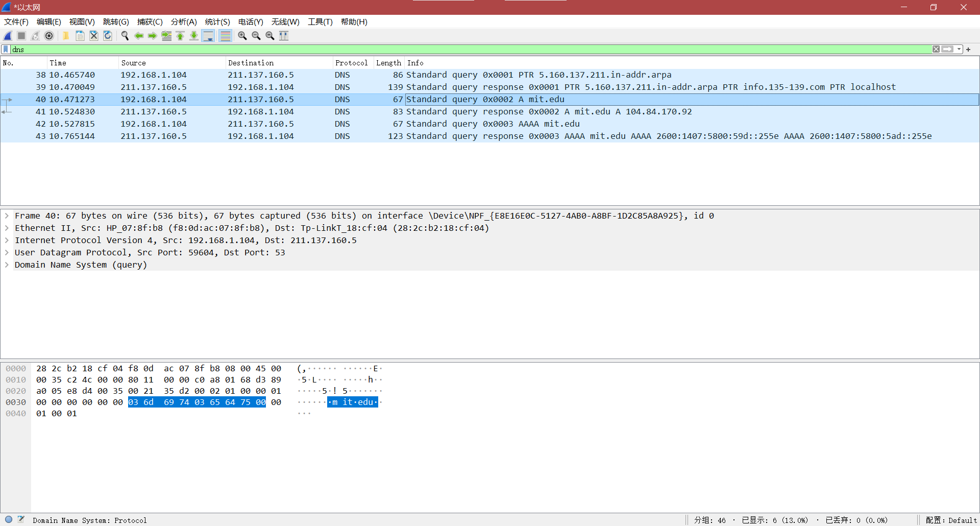Clear the dns display filter
980x526 pixels.
[x=936, y=50]
